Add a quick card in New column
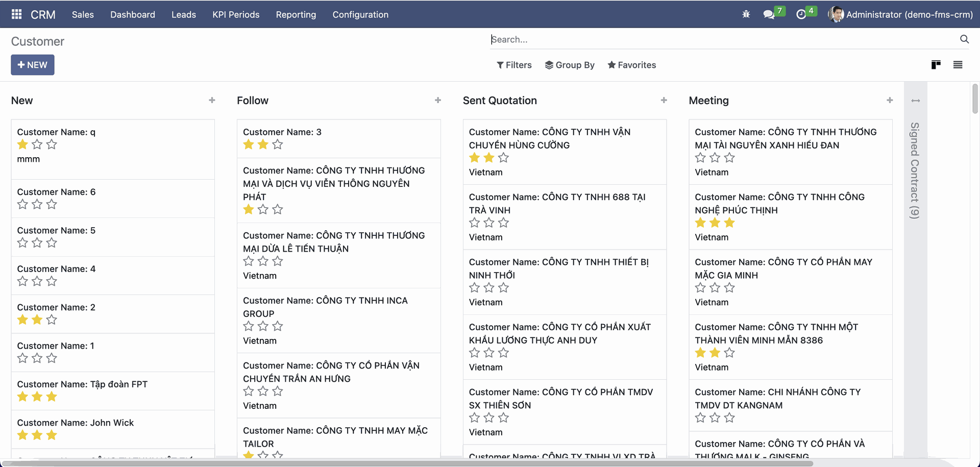The width and height of the screenshot is (980, 467). [212, 101]
